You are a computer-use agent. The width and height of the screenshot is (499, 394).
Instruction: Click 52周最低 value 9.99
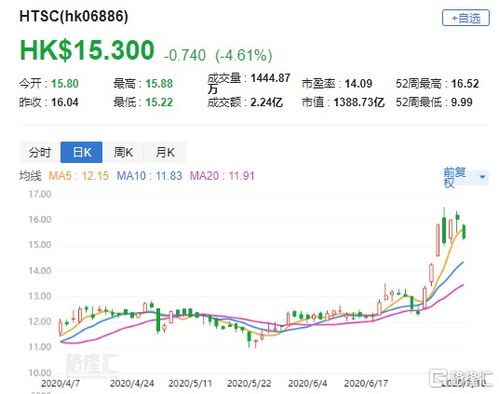(x=462, y=102)
